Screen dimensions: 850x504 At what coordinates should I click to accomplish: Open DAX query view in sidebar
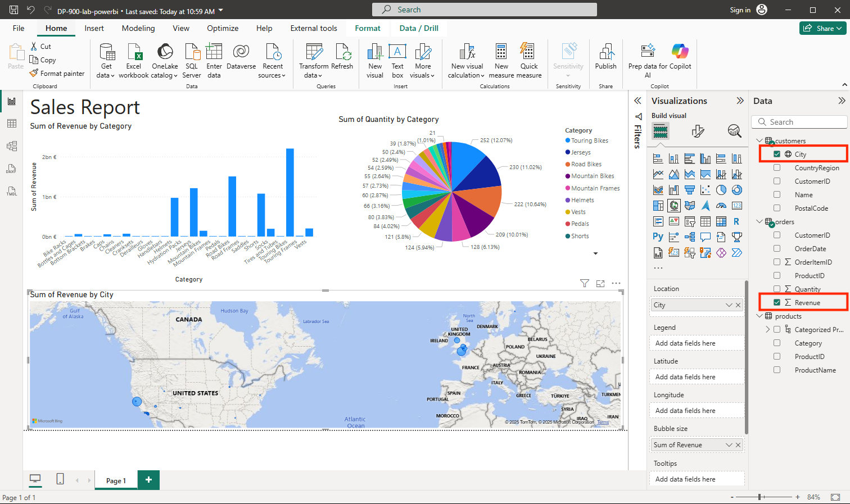click(12, 169)
